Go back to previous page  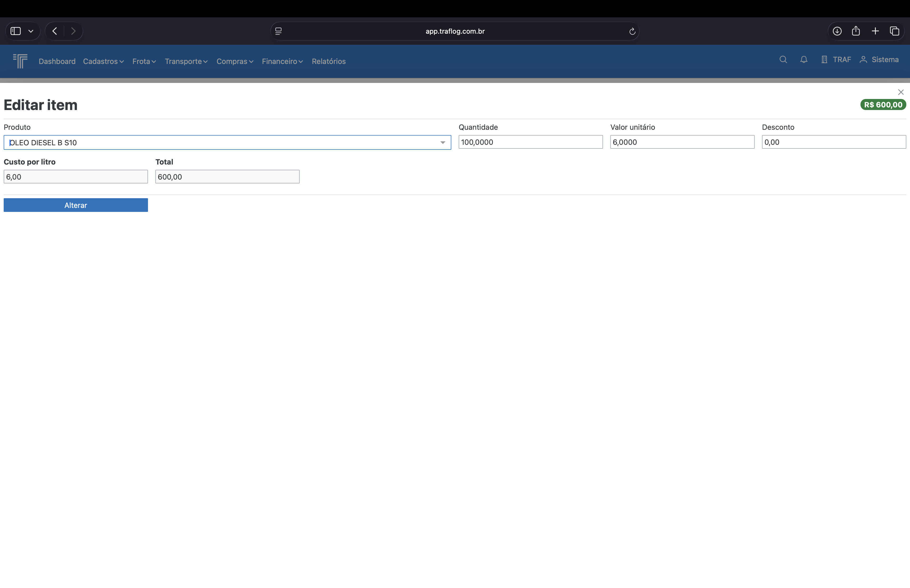point(55,31)
